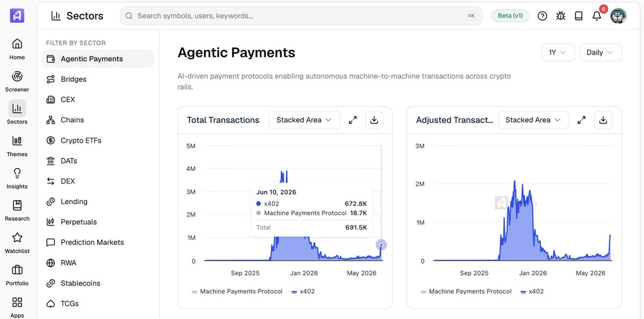Select the DEX sector

(98, 181)
